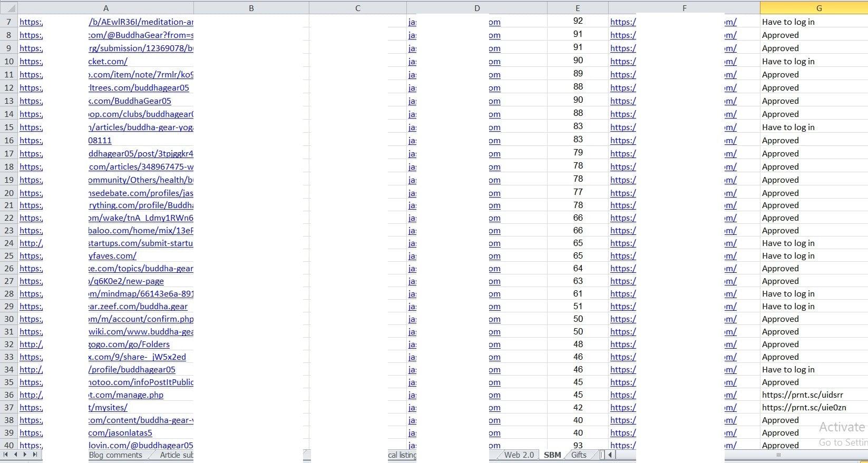Open the Gifts sheet tab
This screenshot has height=463, width=868.
click(579, 455)
